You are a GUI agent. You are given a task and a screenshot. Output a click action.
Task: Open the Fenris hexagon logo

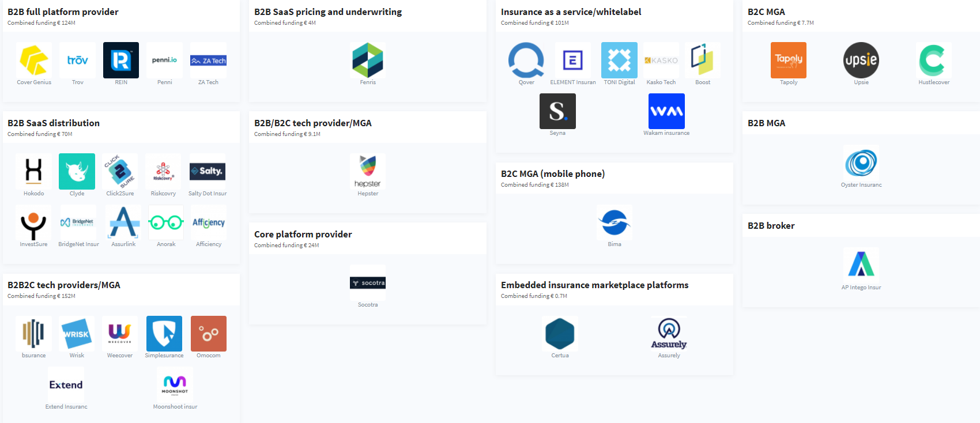(368, 60)
